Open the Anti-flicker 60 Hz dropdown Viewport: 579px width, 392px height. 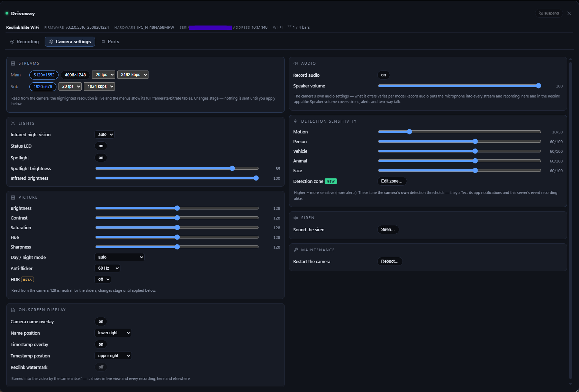108,268
